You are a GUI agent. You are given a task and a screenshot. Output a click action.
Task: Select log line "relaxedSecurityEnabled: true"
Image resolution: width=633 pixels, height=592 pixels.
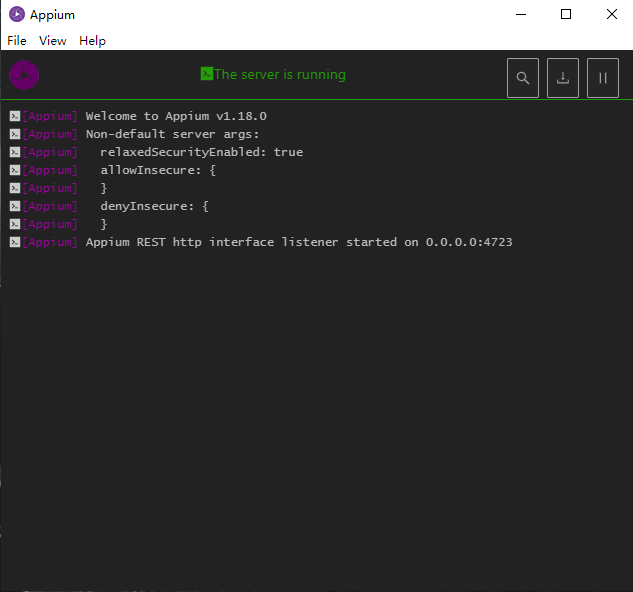[x=201, y=152]
